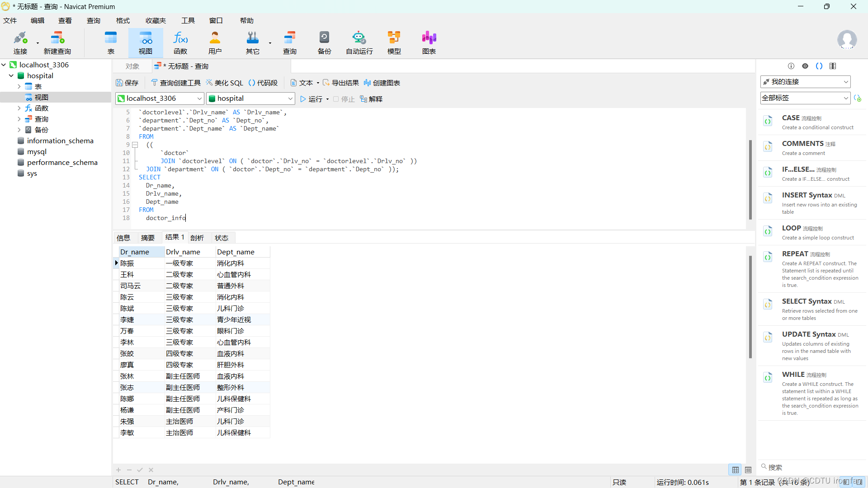868x488 pixels.
Task: Show the info panel icon
Action: tap(791, 66)
